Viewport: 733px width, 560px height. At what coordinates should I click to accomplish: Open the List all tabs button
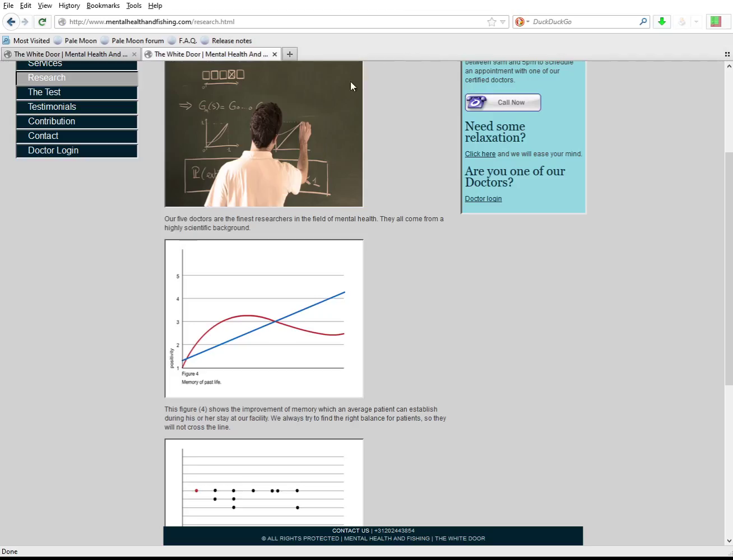click(727, 54)
